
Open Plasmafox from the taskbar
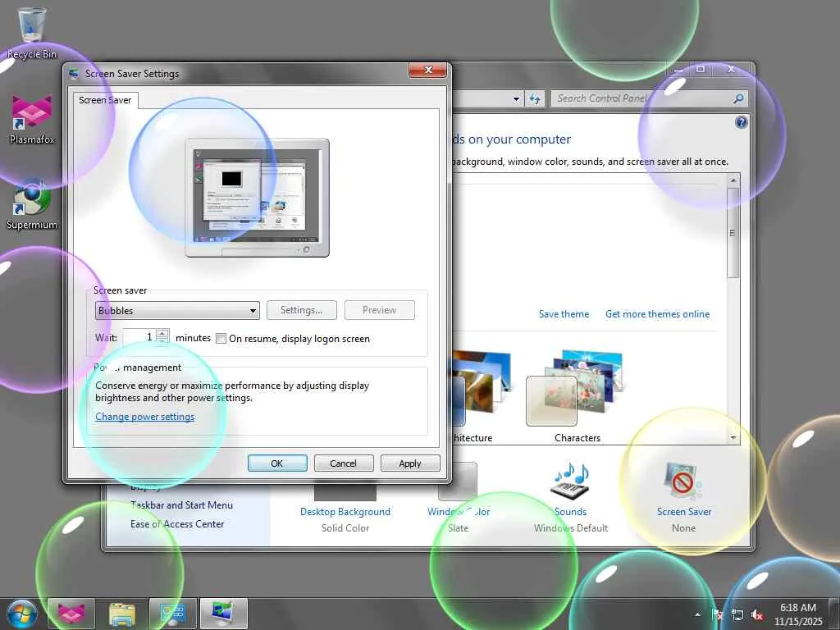point(71,614)
